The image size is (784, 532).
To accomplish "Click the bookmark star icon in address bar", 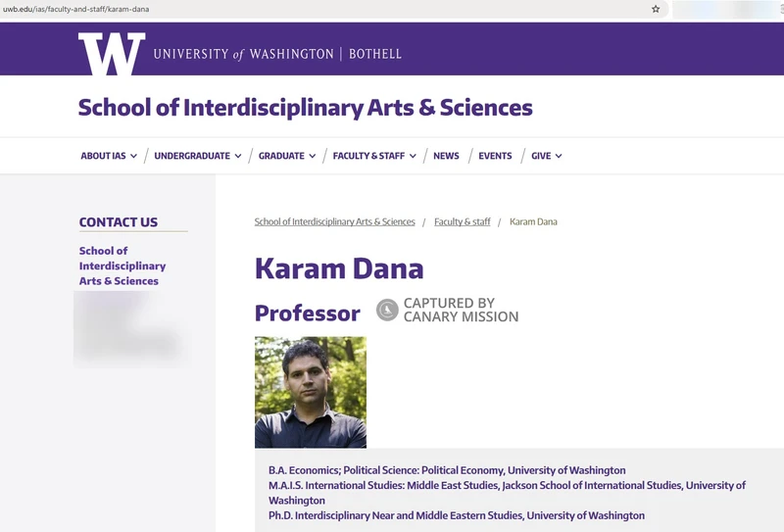I will (656, 9).
